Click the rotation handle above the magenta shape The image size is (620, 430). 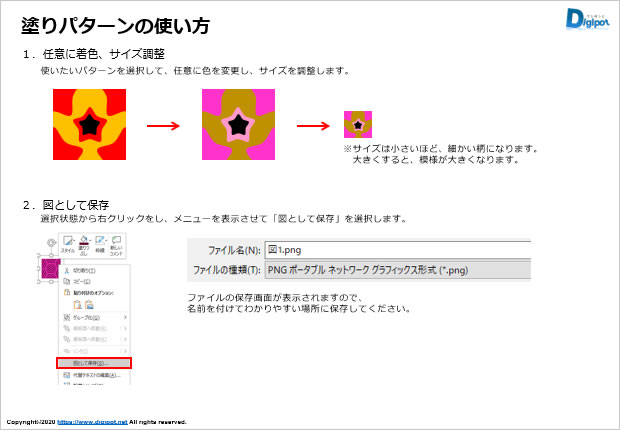pos(50,243)
